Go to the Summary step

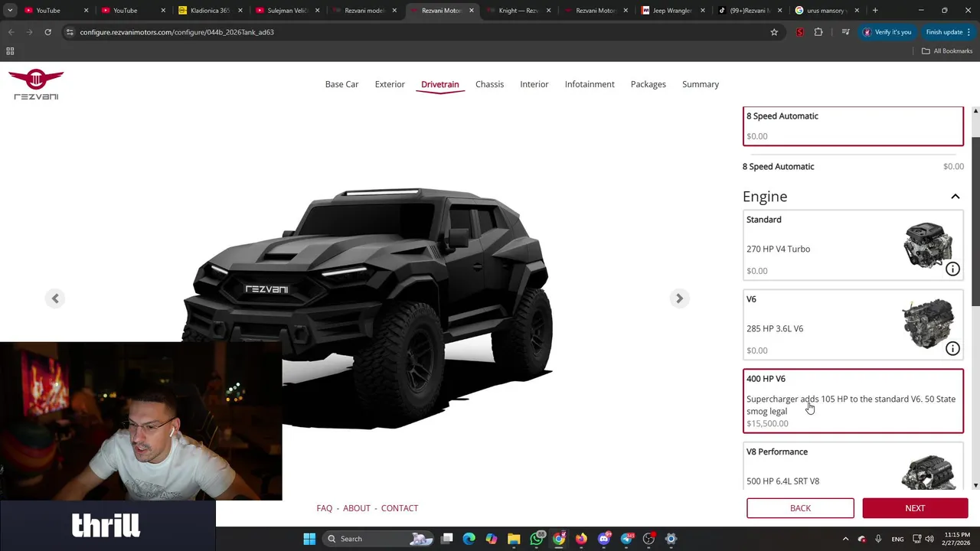[701, 84]
